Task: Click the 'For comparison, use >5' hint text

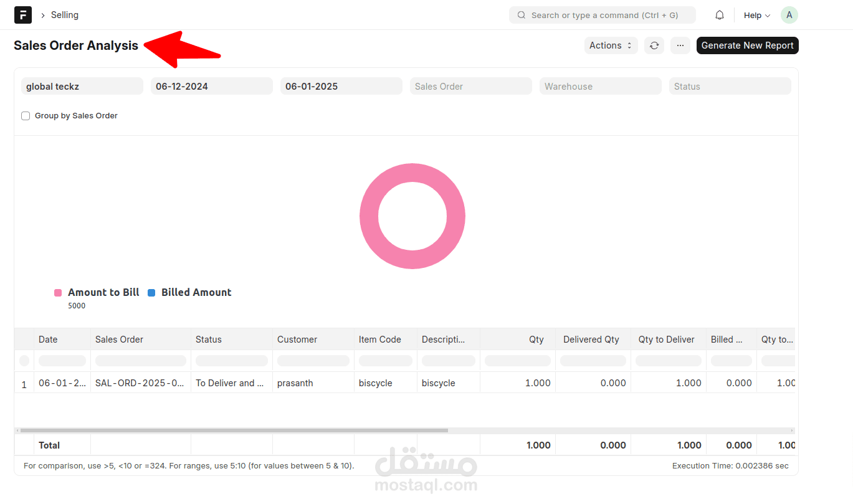Action: point(189,466)
